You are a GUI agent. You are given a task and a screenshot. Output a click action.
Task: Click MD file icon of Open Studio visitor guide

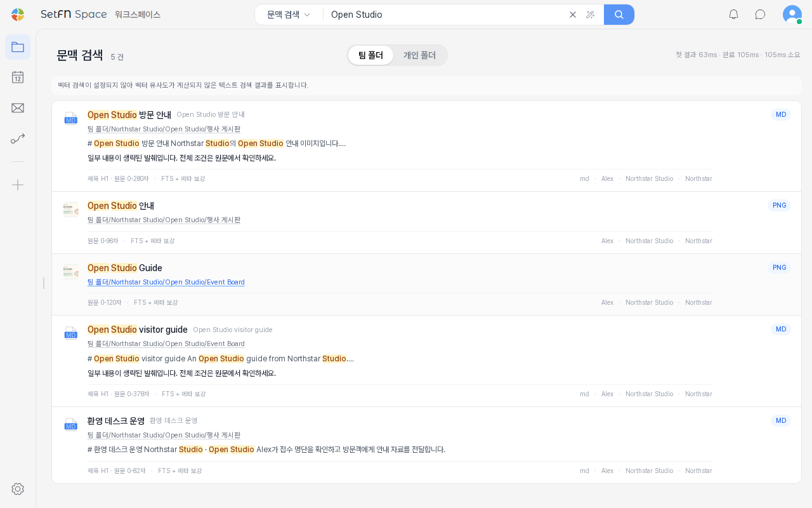point(70,333)
